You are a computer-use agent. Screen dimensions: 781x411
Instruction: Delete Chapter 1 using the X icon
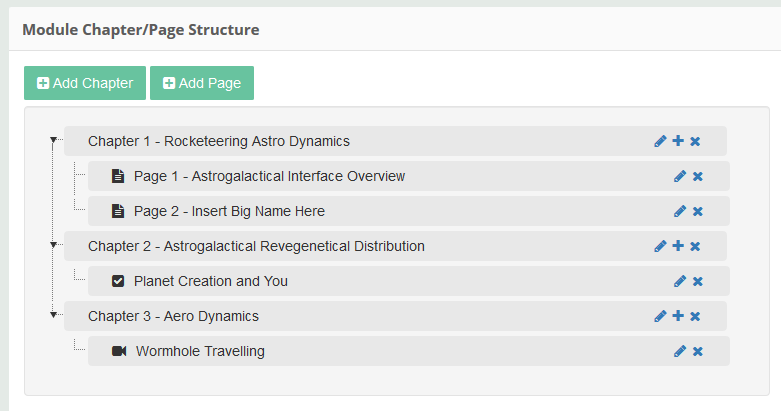click(695, 141)
